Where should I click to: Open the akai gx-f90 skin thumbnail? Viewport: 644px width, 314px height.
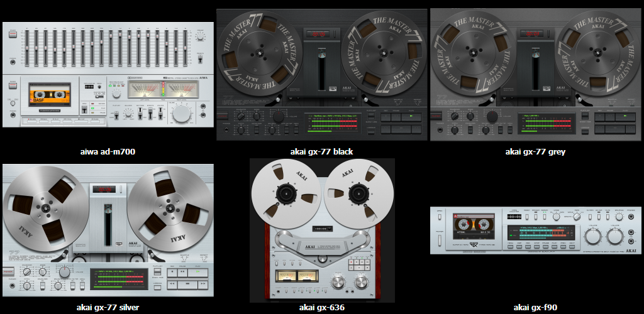(536, 230)
